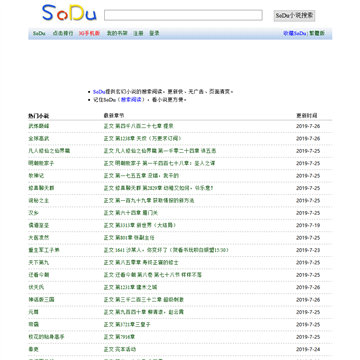Click the 2019-7-19 date for 儒道至圣
Viewport: 360px width, 360px height.
(308, 225)
